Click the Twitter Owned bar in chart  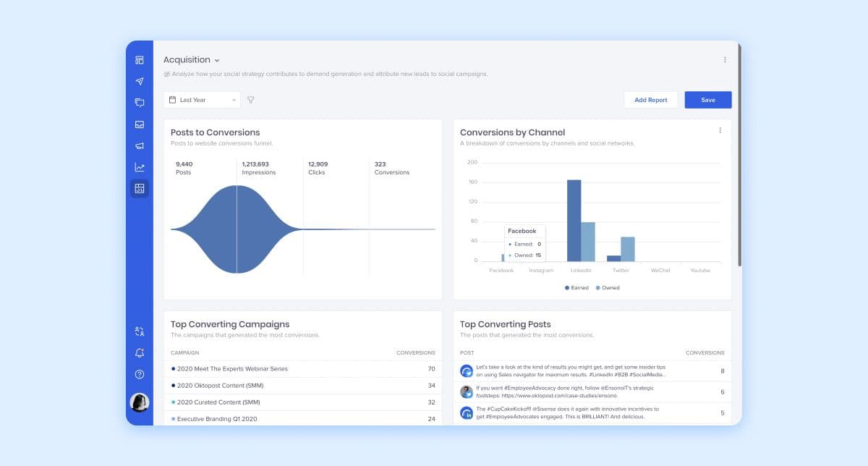tap(628, 249)
